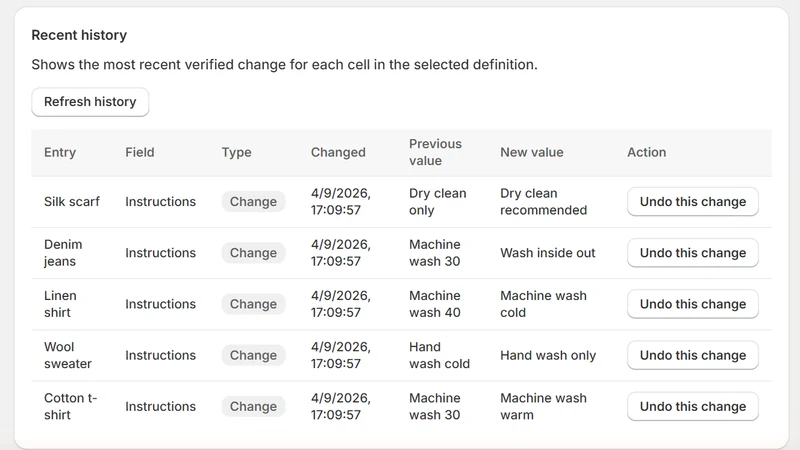Click the New value column header

click(x=532, y=152)
